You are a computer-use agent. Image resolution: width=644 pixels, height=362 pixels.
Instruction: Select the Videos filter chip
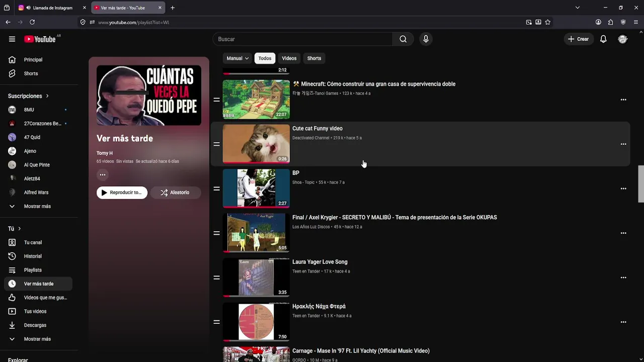click(x=289, y=58)
